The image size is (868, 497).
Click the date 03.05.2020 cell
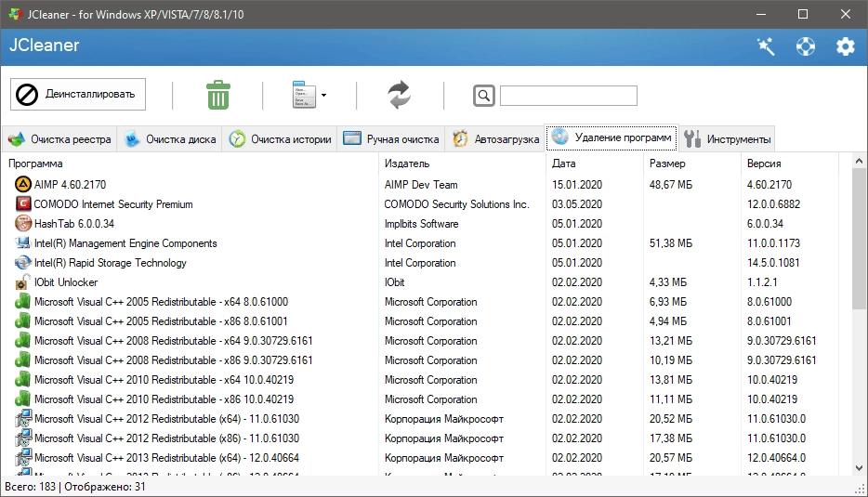[577, 204]
